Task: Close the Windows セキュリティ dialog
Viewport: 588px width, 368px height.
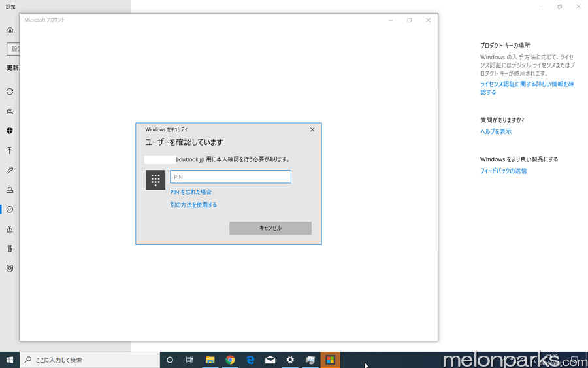Action: (312, 129)
